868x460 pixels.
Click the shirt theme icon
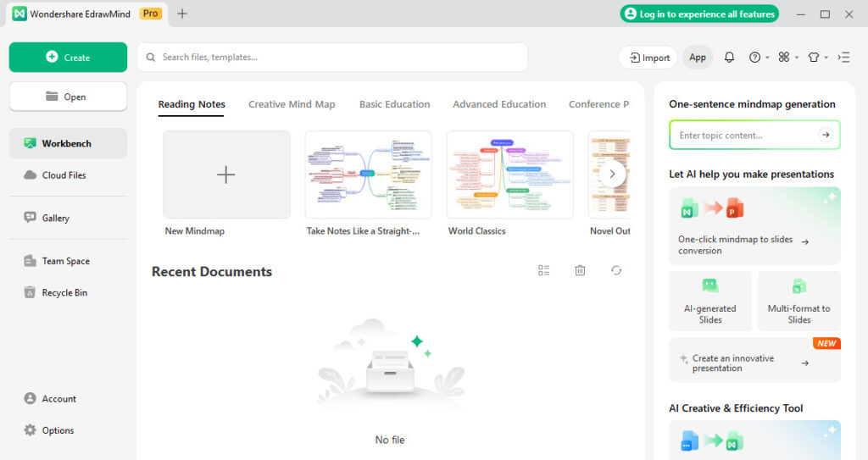pos(813,57)
